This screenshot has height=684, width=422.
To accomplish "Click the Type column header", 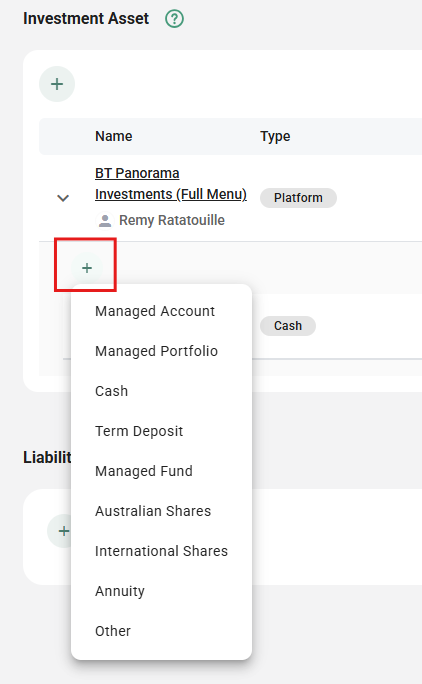I will coord(275,136).
